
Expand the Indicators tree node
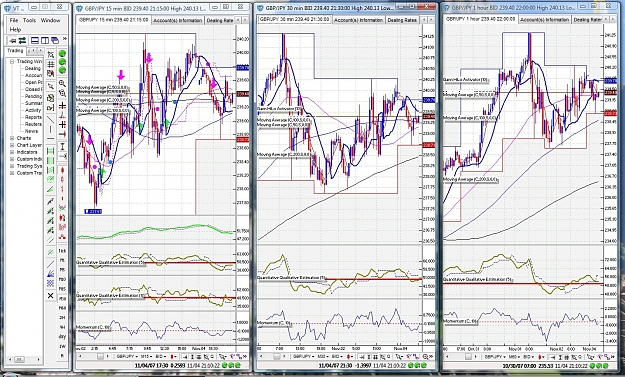12,152
